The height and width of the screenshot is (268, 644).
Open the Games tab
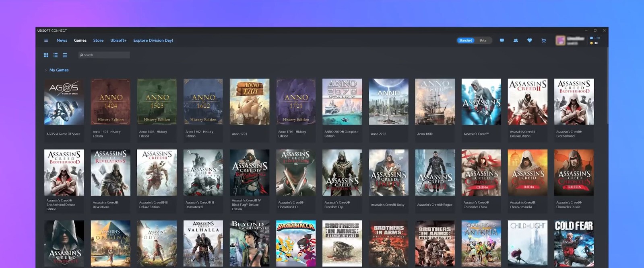pos(80,40)
